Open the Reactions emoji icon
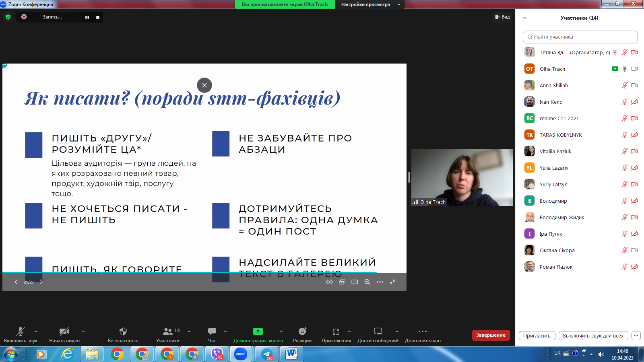The height and width of the screenshot is (362, 644). point(302,332)
